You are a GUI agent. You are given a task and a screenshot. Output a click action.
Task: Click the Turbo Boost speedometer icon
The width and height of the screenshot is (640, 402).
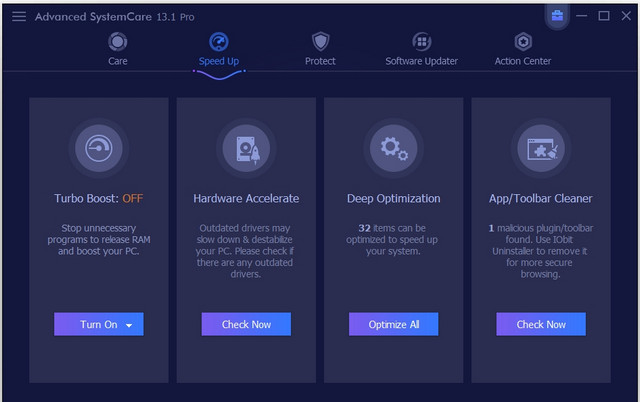click(x=99, y=148)
